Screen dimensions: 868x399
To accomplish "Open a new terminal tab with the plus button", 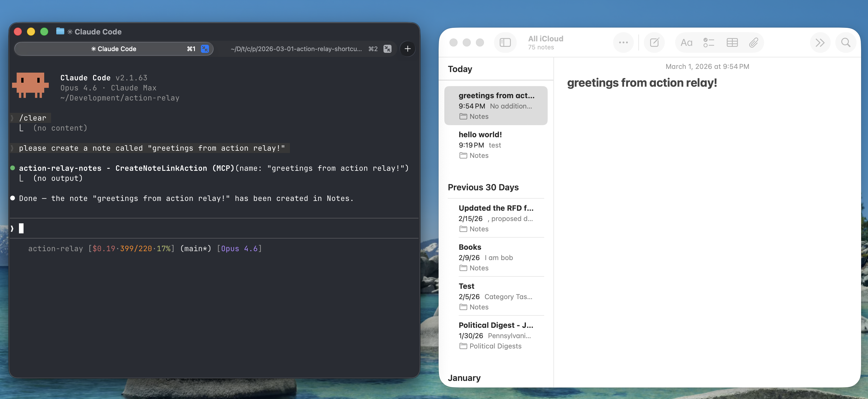I will [x=407, y=49].
